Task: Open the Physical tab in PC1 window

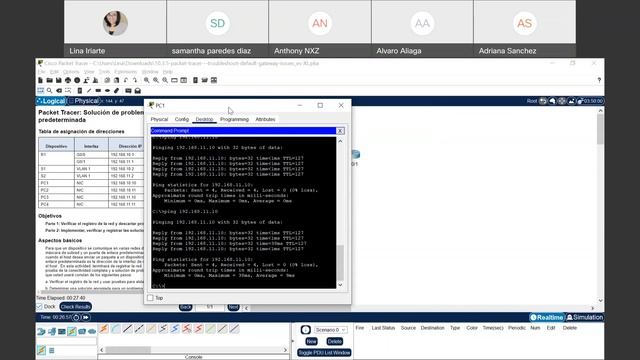Action: pos(159,119)
